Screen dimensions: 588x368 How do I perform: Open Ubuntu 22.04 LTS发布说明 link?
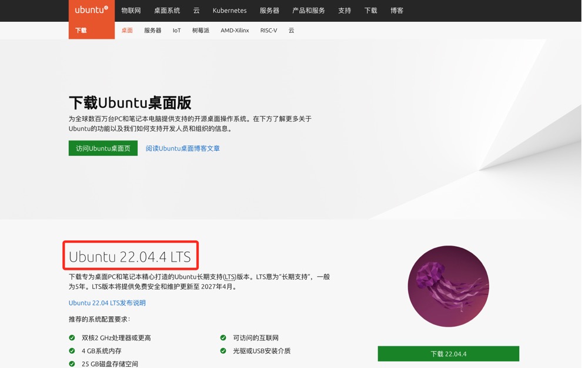[x=107, y=303]
